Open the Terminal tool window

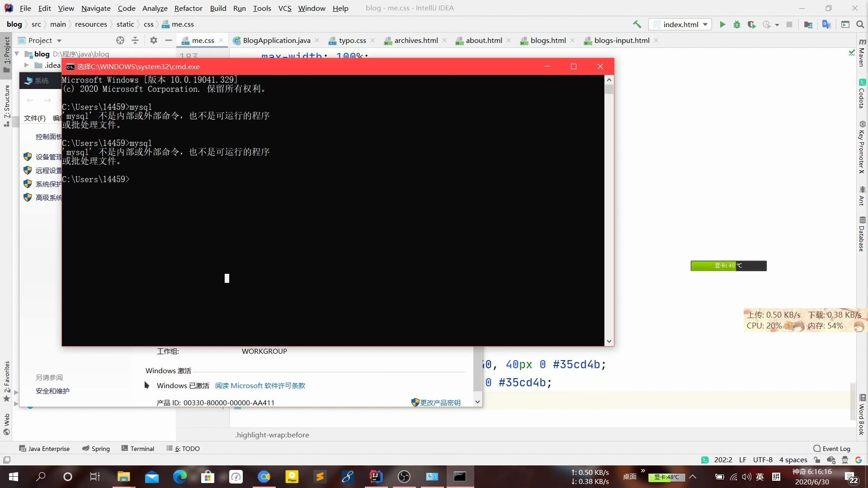(138, 448)
